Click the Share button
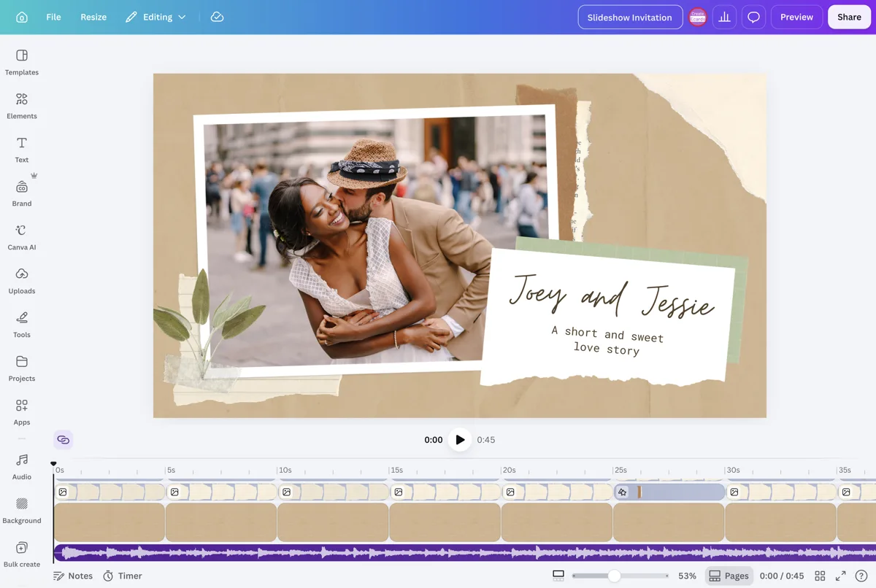 pyautogui.click(x=849, y=17)
